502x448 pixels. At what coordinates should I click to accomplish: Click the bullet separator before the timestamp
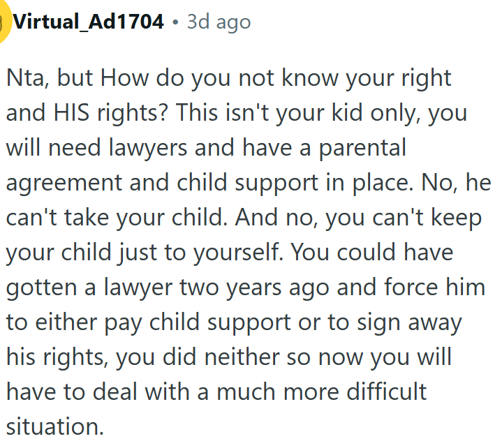pos(175,22)
